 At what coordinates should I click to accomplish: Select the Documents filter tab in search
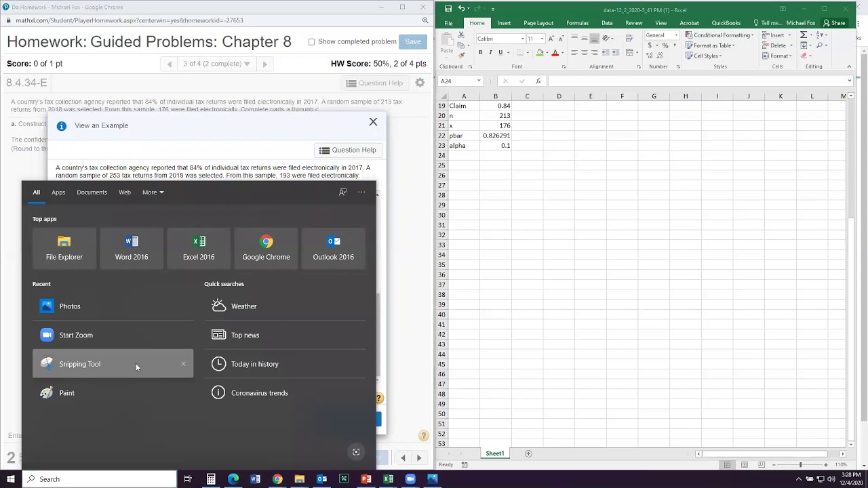(92, 192)
